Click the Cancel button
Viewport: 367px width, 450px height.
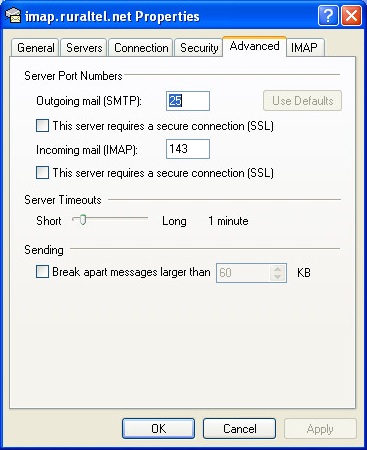[240, 429]
